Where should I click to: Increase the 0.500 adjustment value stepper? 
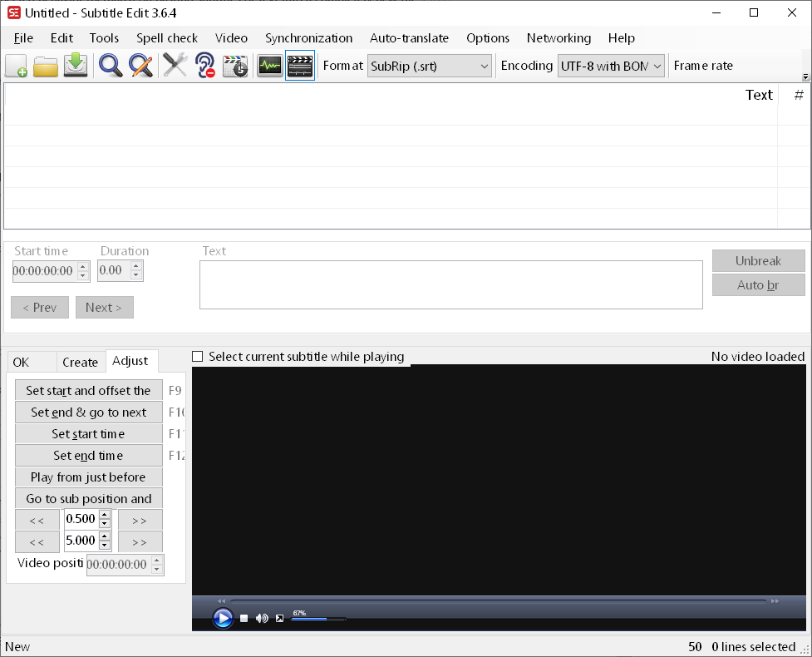point(106,515)
